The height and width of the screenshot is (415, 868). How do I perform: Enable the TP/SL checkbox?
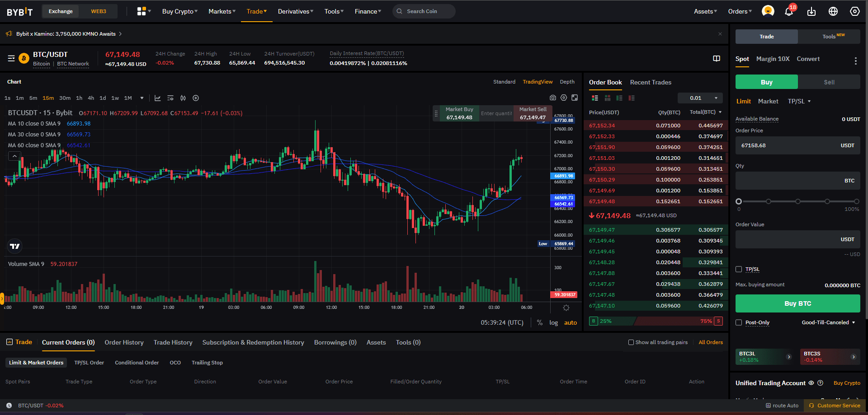coord(739,269)
